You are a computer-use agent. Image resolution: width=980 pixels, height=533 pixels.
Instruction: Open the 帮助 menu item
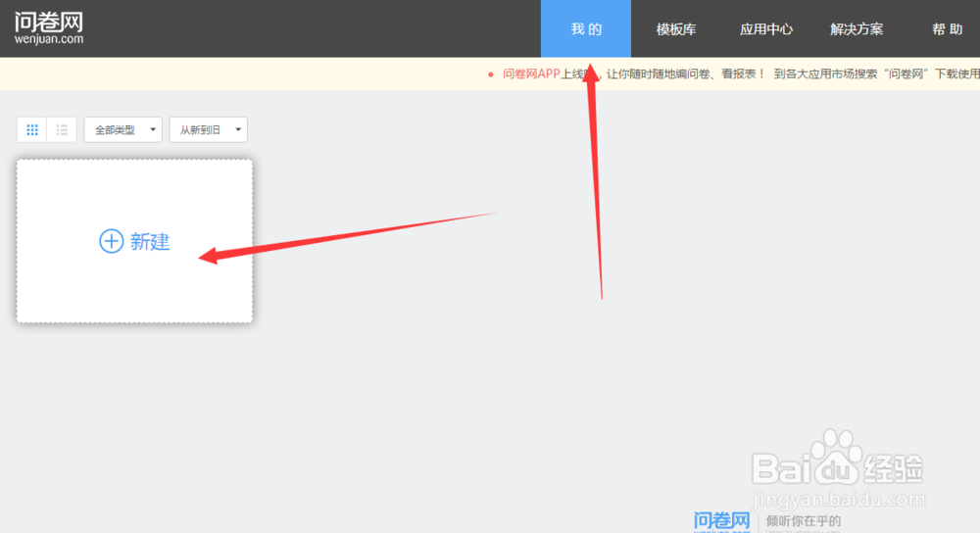click(947, 29)
